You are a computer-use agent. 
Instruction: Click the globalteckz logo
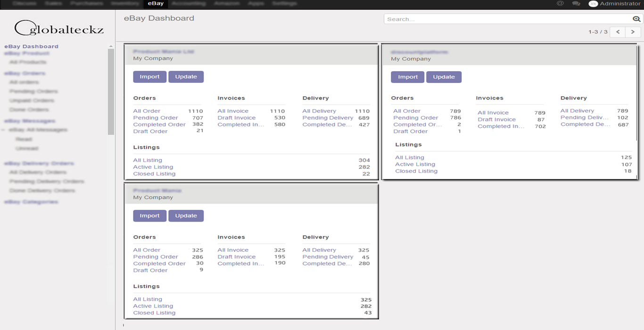58,27
